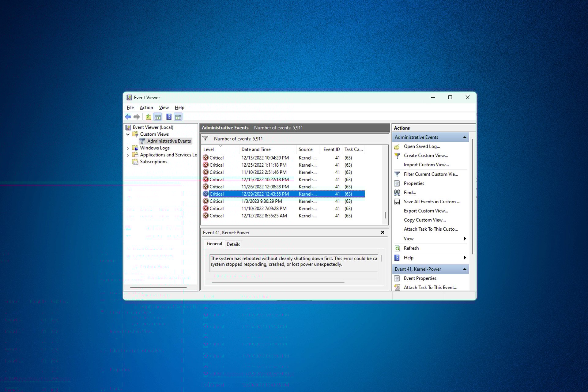This screenshot has width=588, height=392.
Task: Expand Applications and Services Logs node
Action: [x=128, y=155]
